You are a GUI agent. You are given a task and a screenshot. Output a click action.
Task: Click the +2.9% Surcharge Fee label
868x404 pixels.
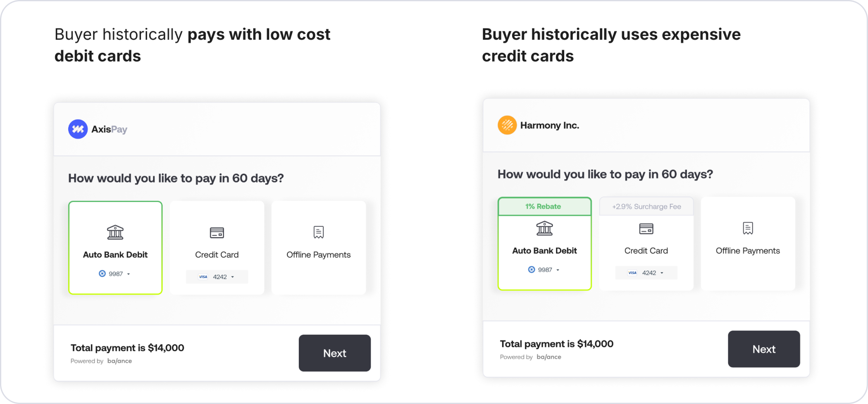(x=646, y=207)
